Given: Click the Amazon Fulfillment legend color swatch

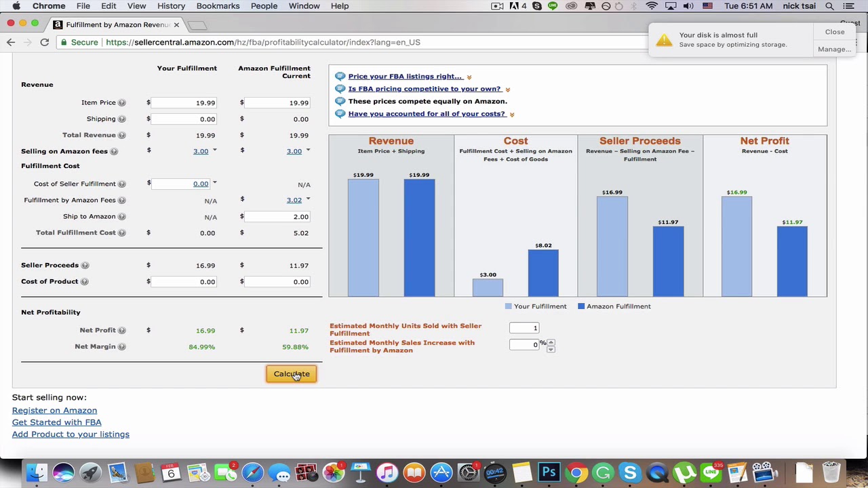Looking at the screenshot, I should click(581, 306).
